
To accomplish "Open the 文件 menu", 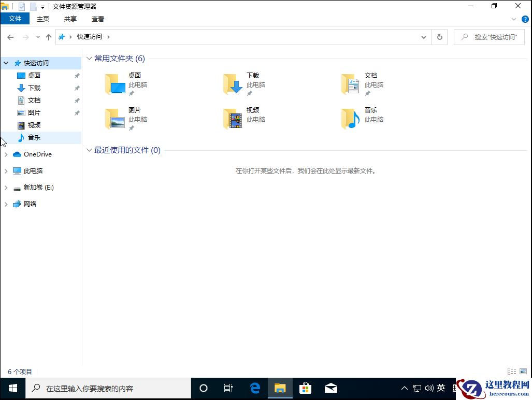I will pos(15,19).
